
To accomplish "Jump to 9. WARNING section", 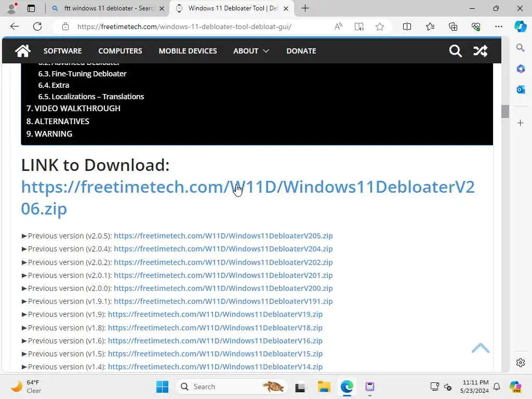I will (x=49, y=134).
